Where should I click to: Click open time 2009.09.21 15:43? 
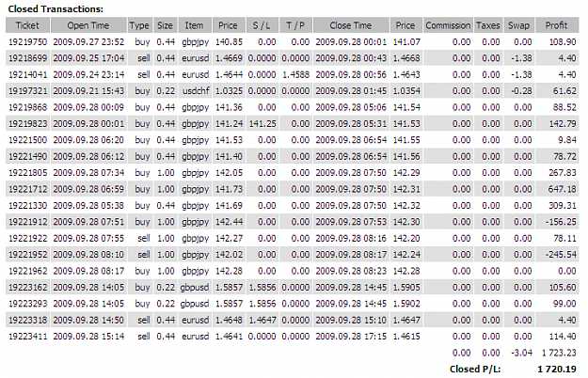[x=88, y=91]
